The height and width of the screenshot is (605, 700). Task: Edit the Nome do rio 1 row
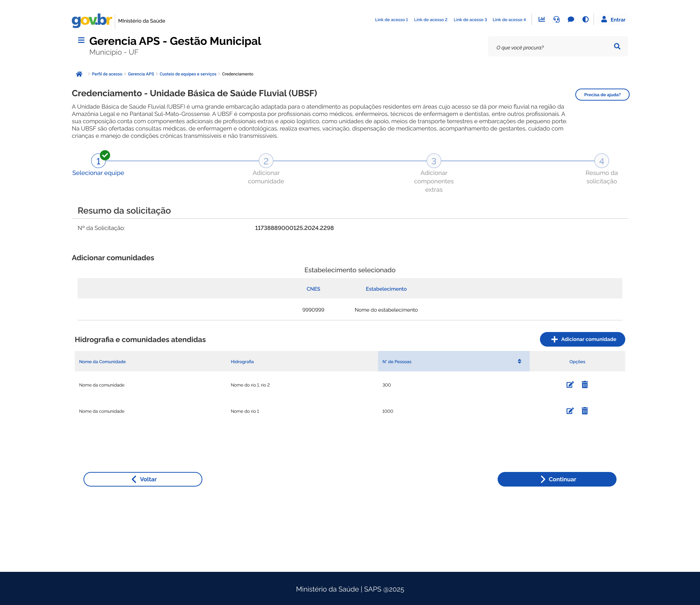tap(570, 411)
